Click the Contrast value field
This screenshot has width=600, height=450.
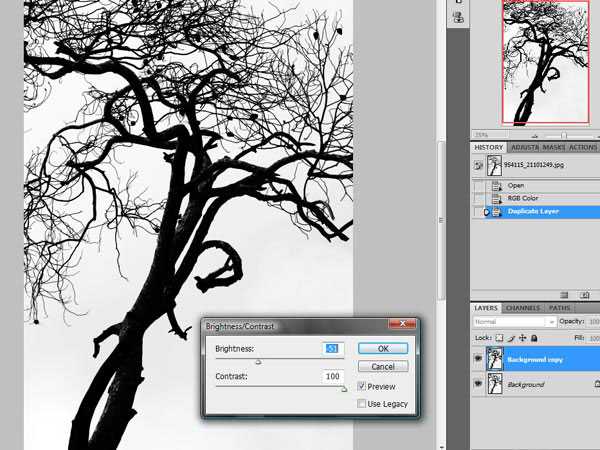[x=333, y=376]
